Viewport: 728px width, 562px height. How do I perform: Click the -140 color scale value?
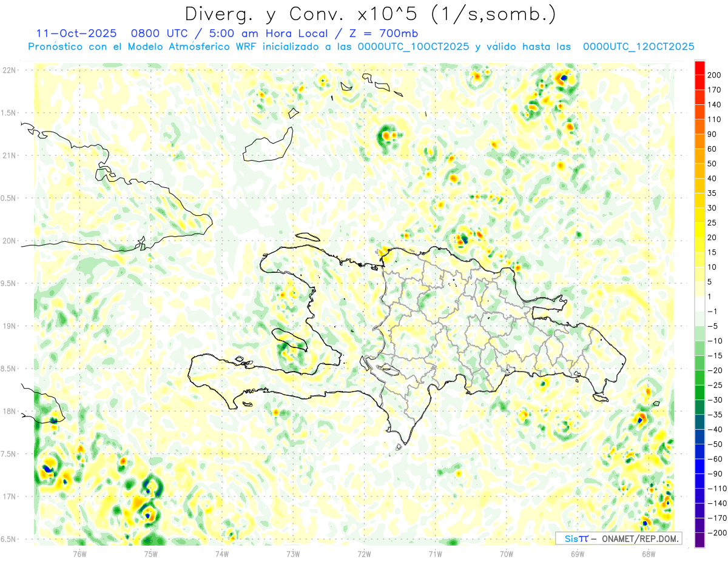pos(718,503)
